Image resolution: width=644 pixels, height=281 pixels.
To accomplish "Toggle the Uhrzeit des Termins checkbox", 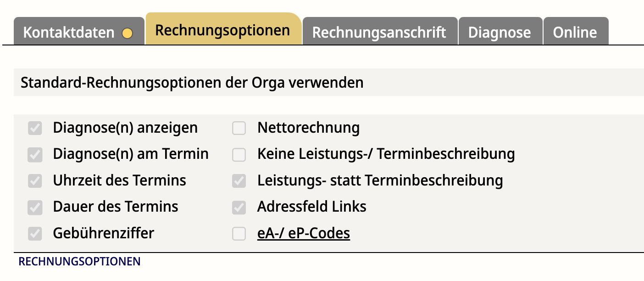I will tap(35, 181).
